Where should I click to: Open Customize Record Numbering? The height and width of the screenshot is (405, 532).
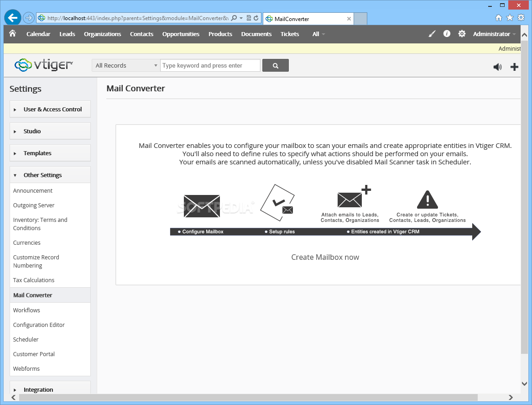click(36, 261)
